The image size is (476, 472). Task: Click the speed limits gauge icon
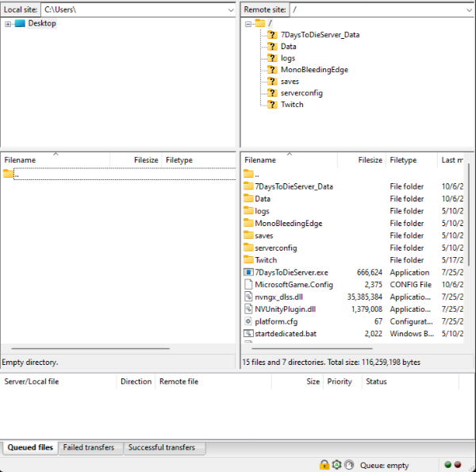point(348,465)
